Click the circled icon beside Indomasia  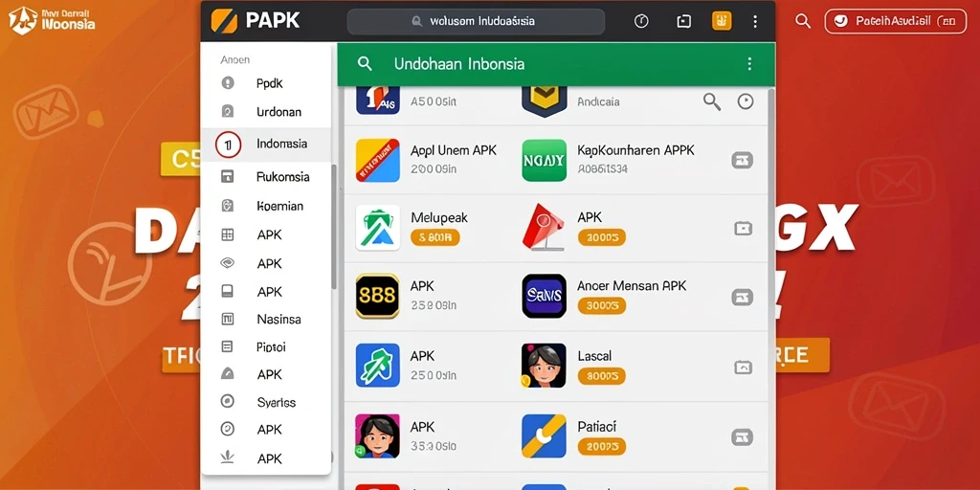pyautogui.click(x=228, y=145)
